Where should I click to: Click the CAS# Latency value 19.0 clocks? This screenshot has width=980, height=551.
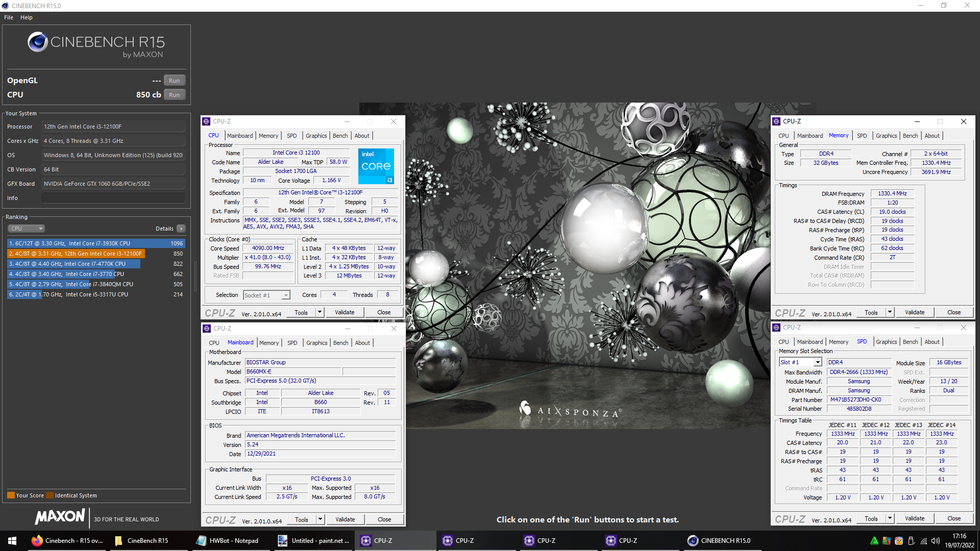[x=892, y=212]
